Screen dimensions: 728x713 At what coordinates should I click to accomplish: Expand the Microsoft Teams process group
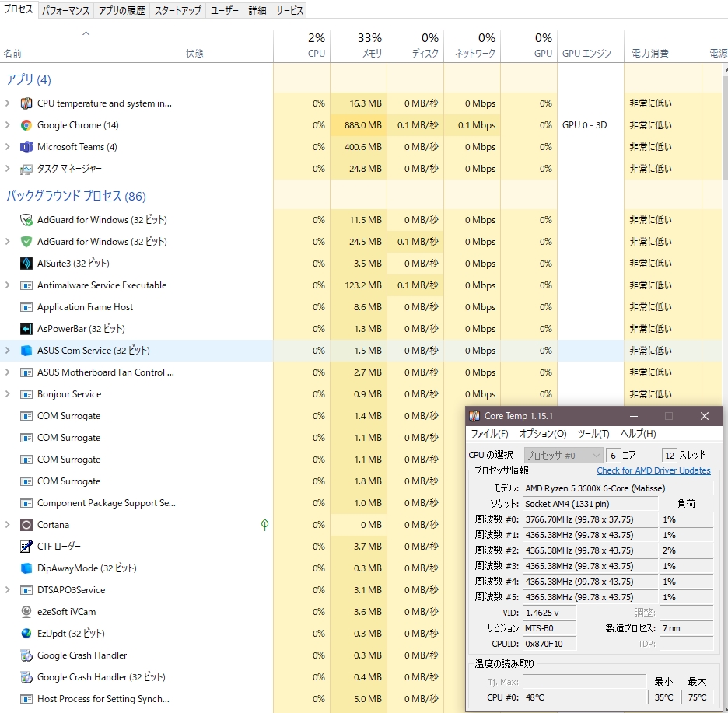pyautogui.click(x=8, y=147)
